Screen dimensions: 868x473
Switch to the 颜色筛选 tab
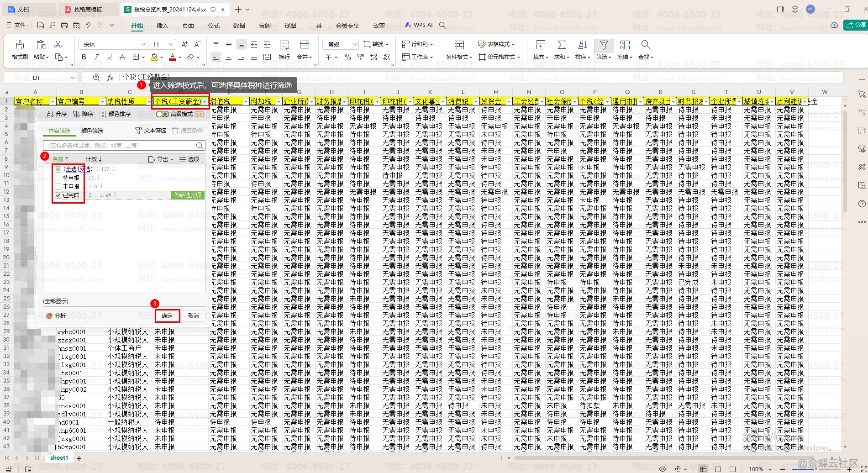92,131
